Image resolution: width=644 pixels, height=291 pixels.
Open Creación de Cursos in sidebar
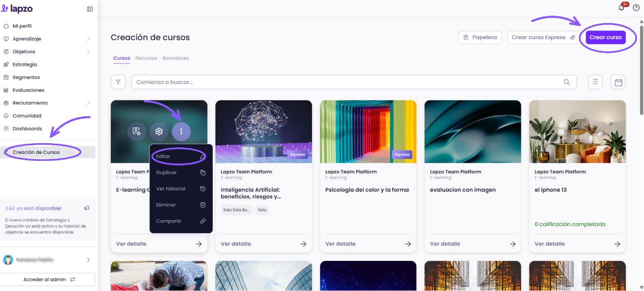[x=49, y=152]
